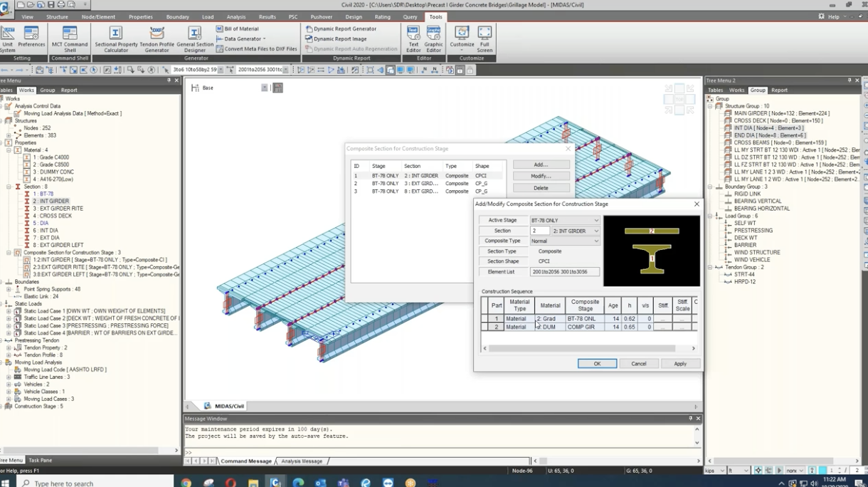
Task: Open the Structure ribbon tab
Action: click(57, 17)
